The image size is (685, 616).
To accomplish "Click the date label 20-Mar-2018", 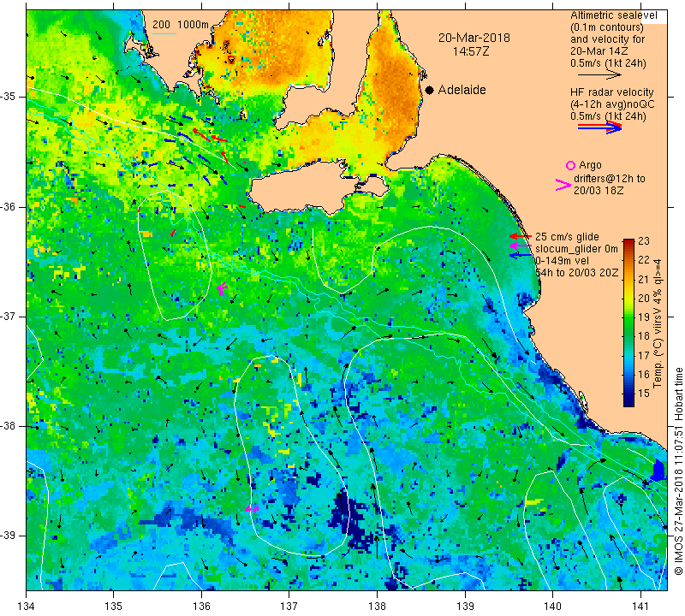I will (x=474, y=38).
